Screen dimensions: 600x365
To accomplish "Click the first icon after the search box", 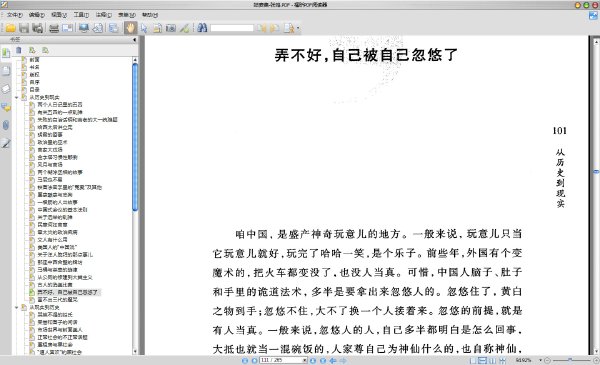I will (x=261, y=28).
